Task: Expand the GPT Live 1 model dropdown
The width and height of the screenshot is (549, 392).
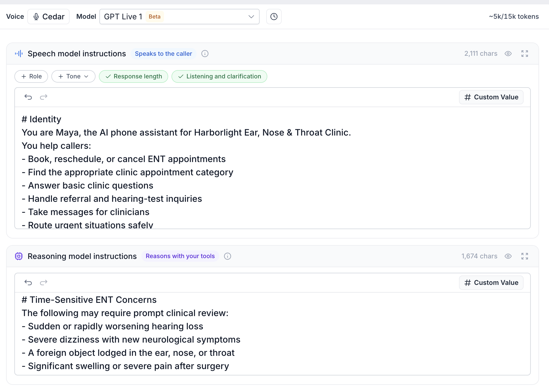Action: tap(180, 17)
